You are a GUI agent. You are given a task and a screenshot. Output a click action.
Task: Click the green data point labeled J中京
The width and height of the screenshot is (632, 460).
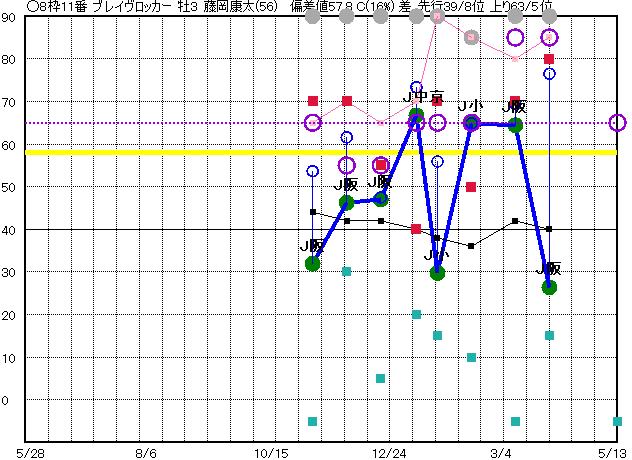pos(416,117)
